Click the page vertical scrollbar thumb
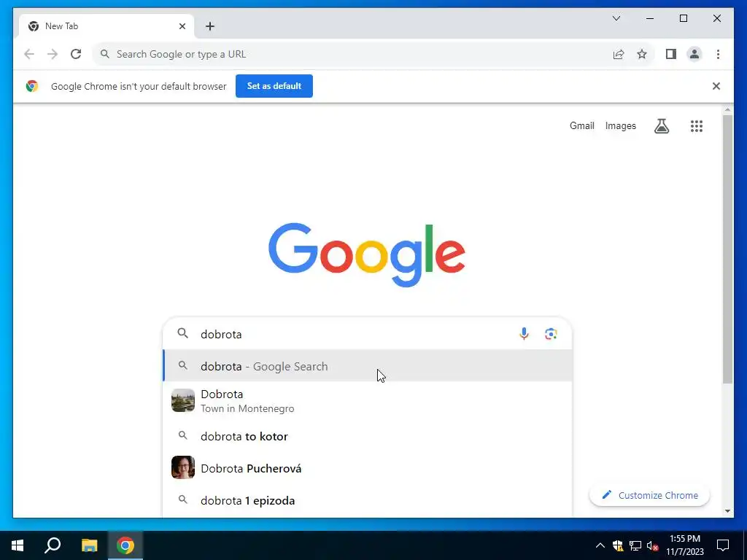747x560 pixels. (727, 248)
